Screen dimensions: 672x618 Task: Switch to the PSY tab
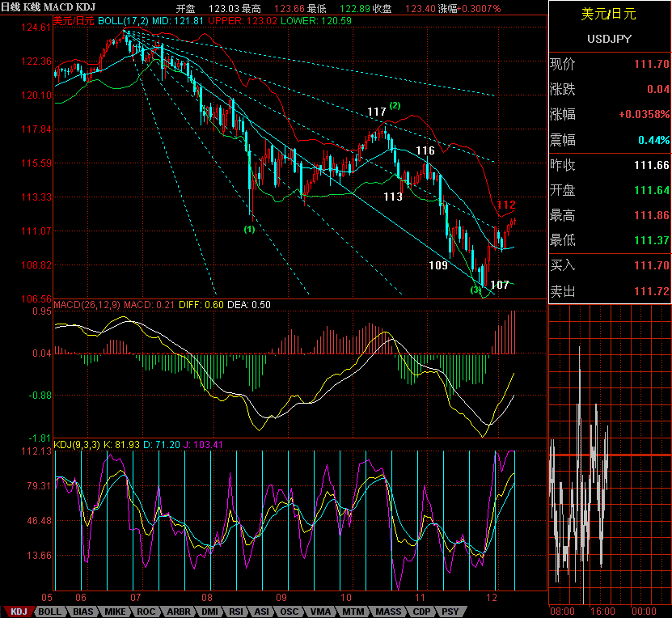(450, 612)
